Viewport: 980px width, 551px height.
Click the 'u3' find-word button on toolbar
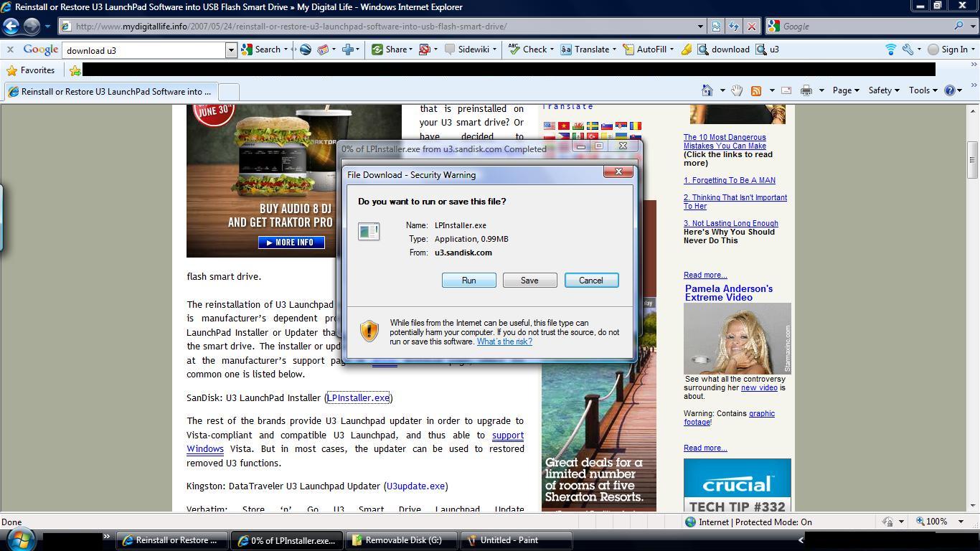point(768,50)
